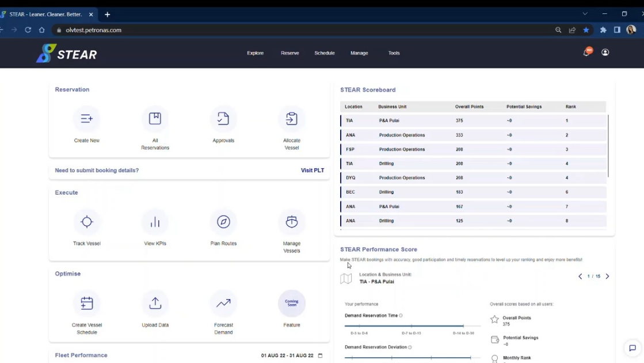Click the Allocate Vessel icon
The height and width of the screenshot is (363, 644).
click(292, 118)
